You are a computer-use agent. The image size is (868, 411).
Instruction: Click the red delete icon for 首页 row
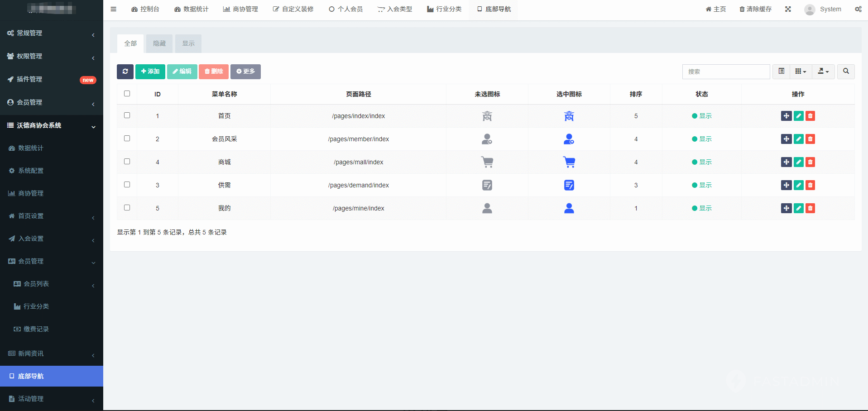[x=810, y=116]
